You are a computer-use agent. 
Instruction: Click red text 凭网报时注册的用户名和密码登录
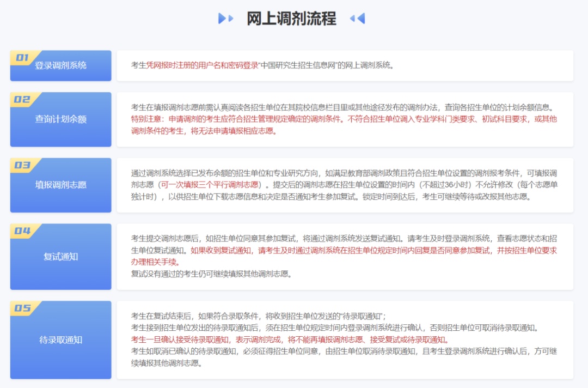[x=202, y=65]
